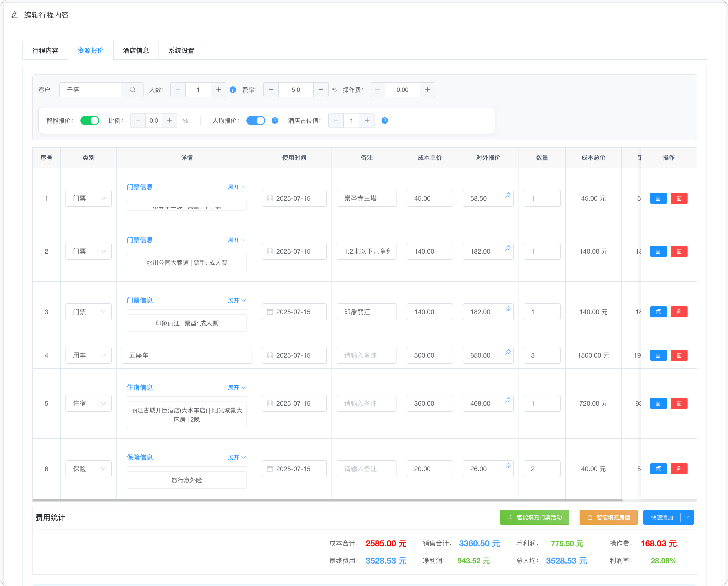Click the help icon next to 人均报价
Image resolution: width=728 pixels, height=586 pixels.
[x=275, y=121]
